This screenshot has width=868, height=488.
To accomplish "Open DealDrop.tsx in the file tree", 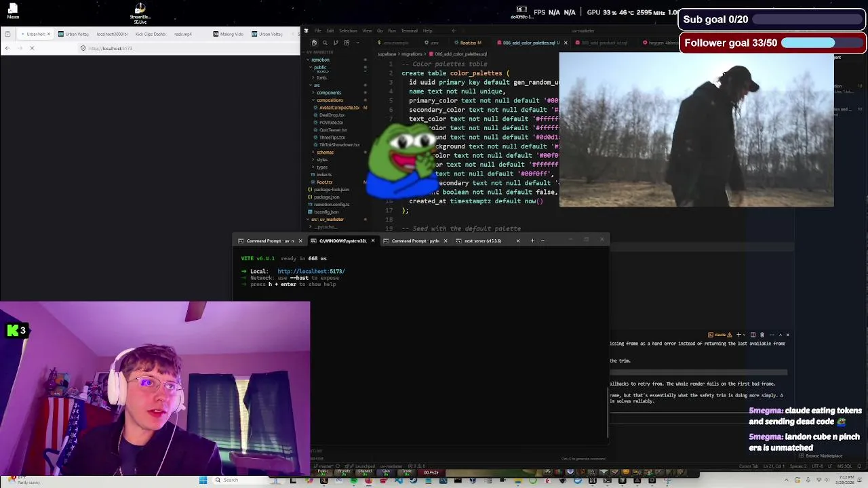I will (x=332, y=115).
